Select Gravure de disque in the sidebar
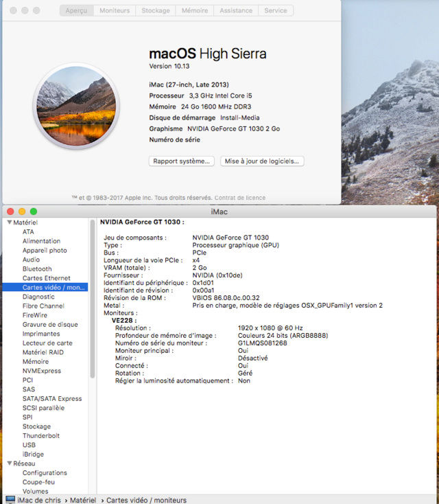The height and width of the screenshot is (504, 439). point(50,324)
